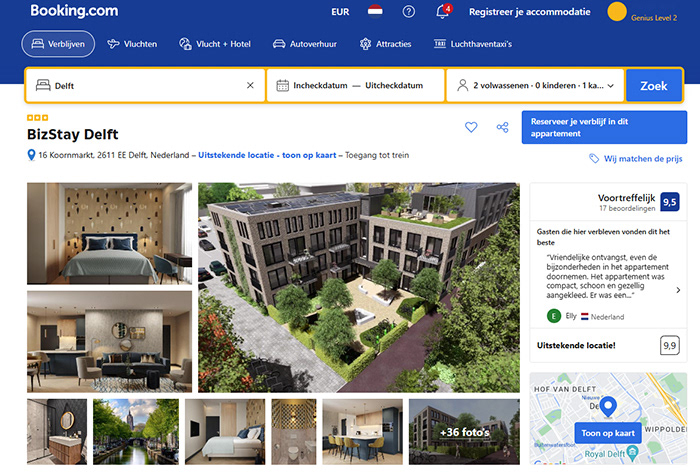The image size is (700, 472).
Task: Open the yellow profile avatar
Action: tap(617, 12)
